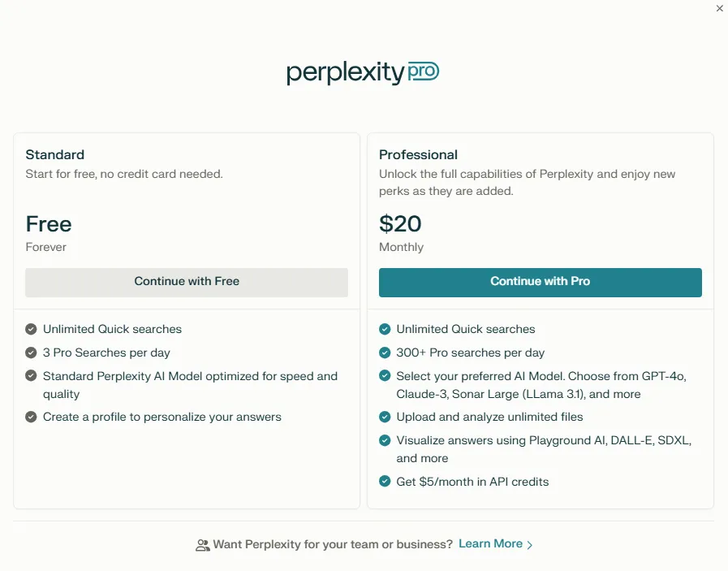Click checkmark beside Standard Perplexity AI Model
The height and width of the screenshot is (571, 728).
tap(31, 375)
